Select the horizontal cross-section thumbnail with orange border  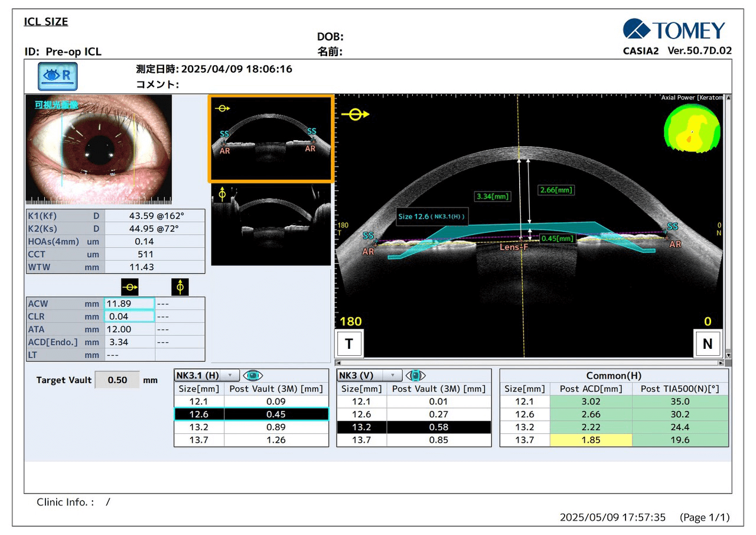(x=271, y=139)
